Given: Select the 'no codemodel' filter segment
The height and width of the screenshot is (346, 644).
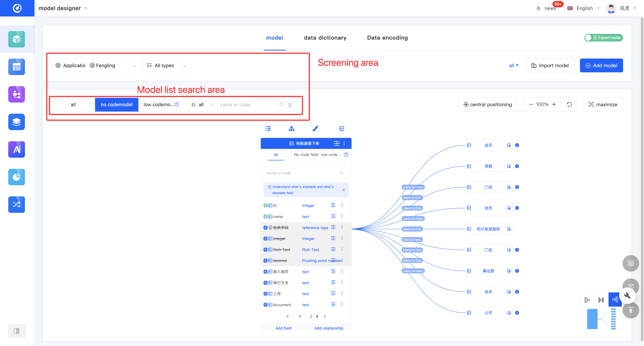Looking at the screenshot, I should (x=117, y=105).
